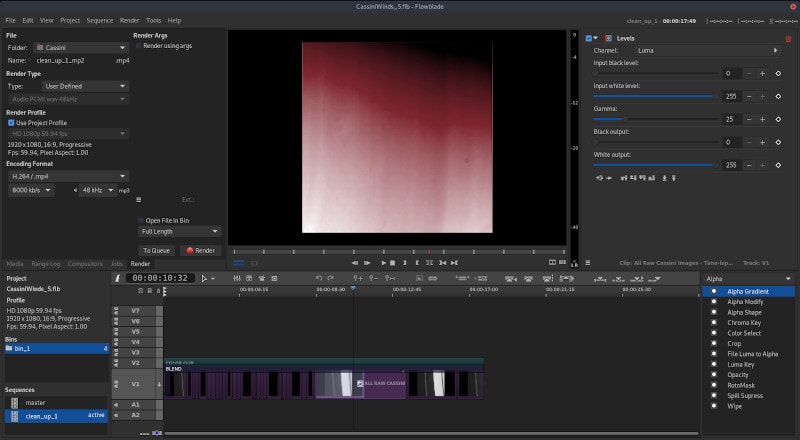Switch to the Range Log tab
Image resolution: width=800 pixels, height=440 pixels.
coord(47,263)
